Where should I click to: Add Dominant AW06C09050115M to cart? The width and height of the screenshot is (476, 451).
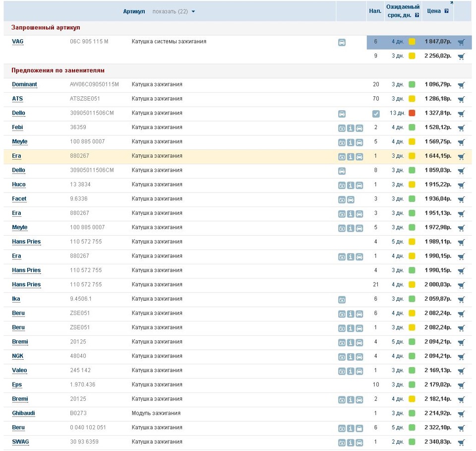tap(461, 85)
